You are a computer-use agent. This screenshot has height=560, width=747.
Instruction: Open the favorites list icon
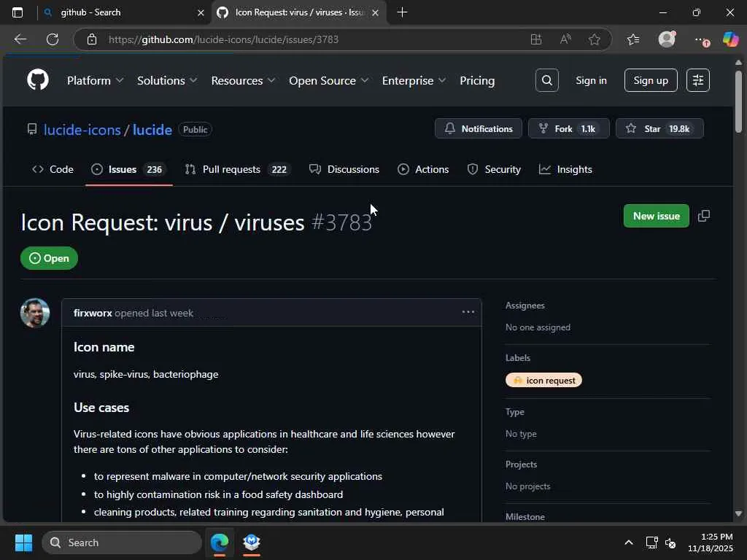coord(633,39)
